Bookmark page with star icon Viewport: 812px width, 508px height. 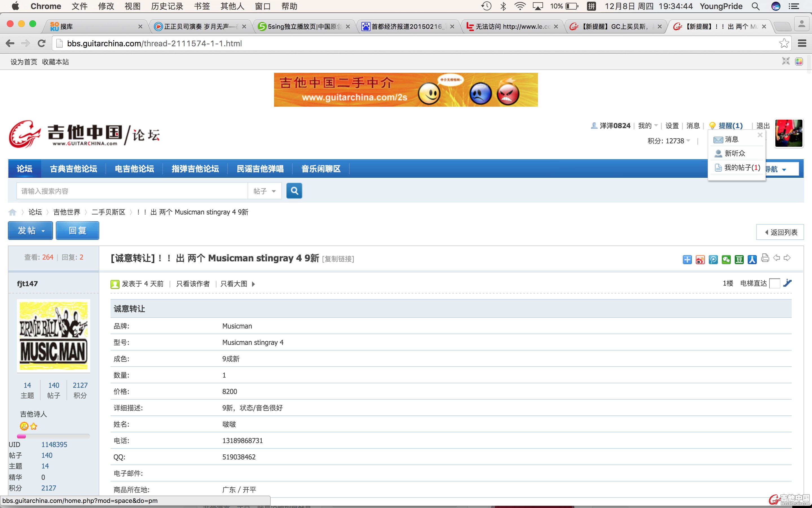[784, 43]
